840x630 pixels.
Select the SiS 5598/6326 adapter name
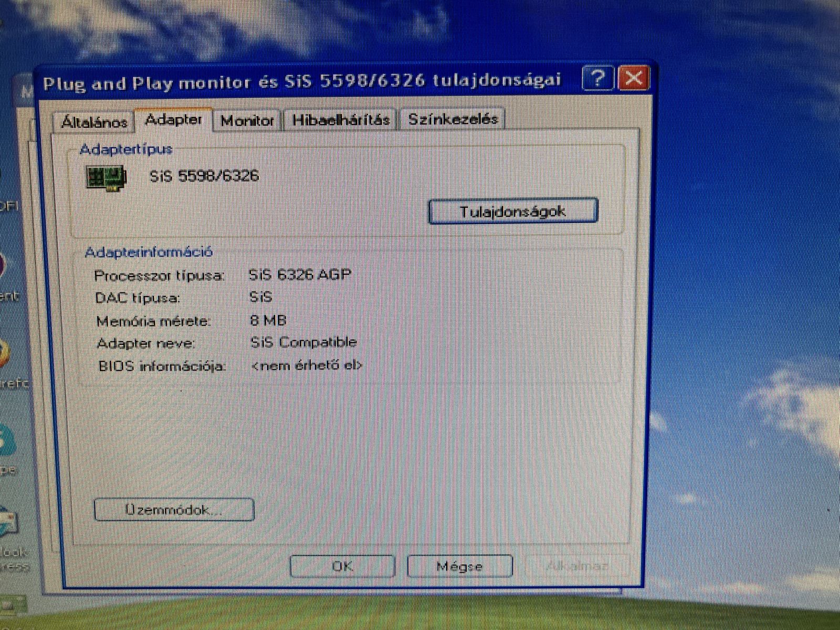tap(204, 176)
